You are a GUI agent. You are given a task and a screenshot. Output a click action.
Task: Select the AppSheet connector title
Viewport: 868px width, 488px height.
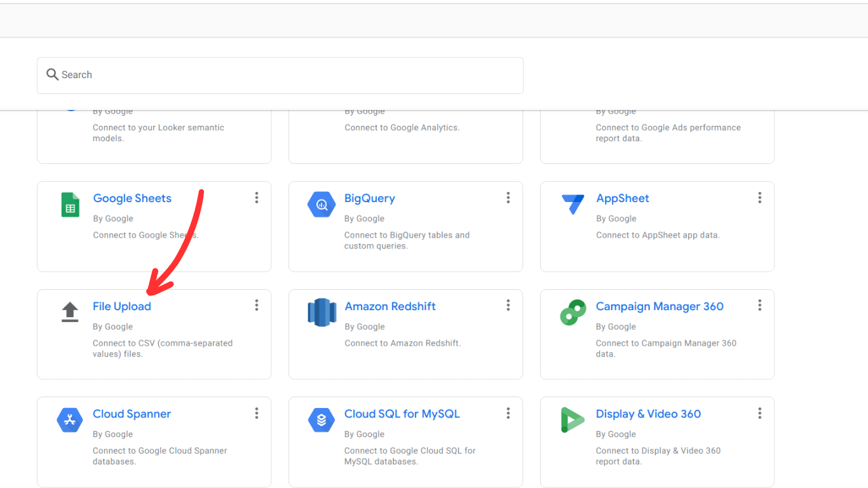(623, 198)
